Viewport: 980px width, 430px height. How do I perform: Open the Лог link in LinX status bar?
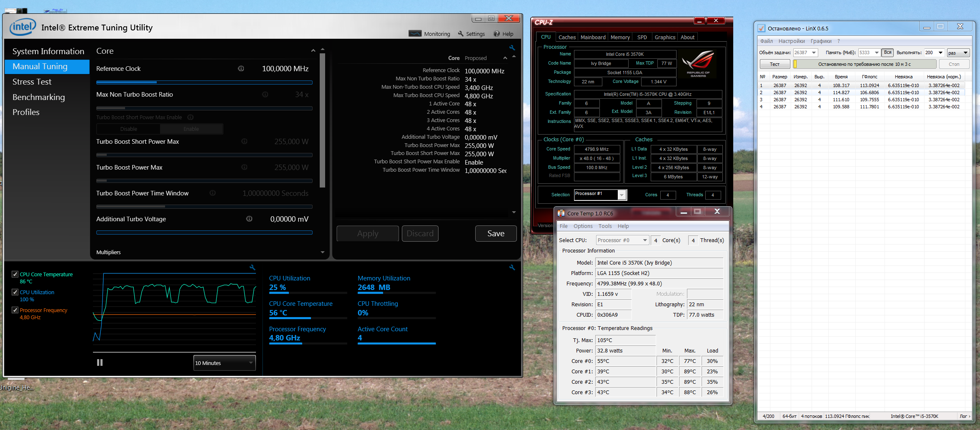click(965, 416)
